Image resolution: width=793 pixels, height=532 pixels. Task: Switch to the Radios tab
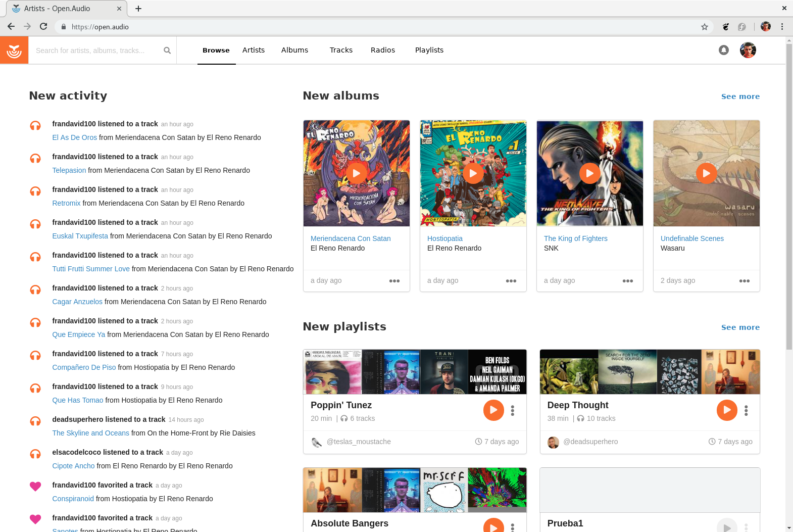(383, 50)
